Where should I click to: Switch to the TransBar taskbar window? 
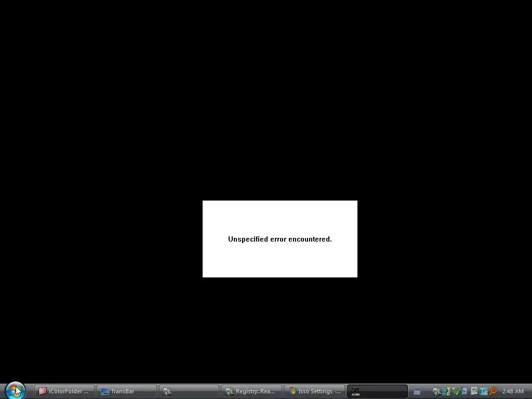pyautogui.click(x=127, y=391)
